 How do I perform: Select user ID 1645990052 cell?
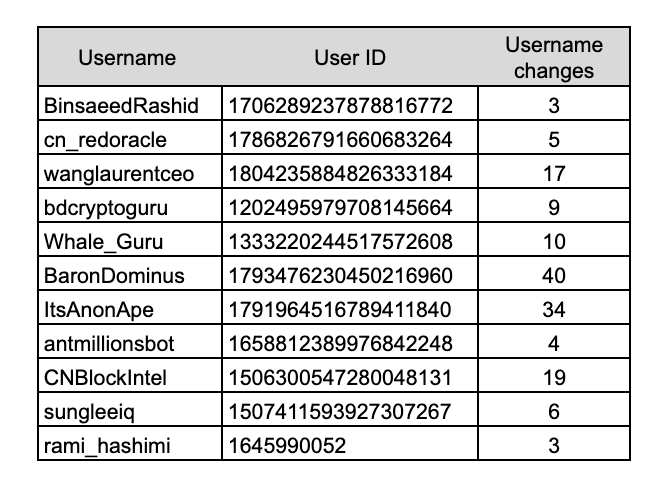click(x=349, y=445)
